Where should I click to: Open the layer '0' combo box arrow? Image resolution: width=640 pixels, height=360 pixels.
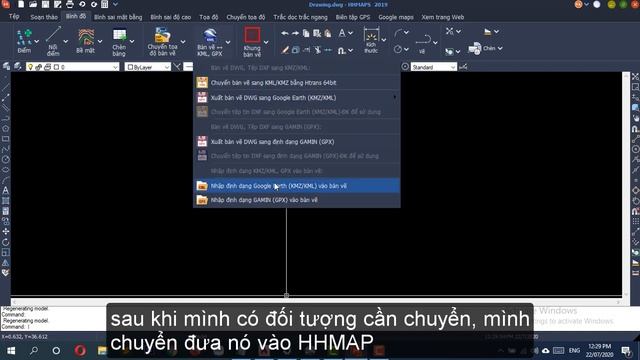[x=116, y=67]
